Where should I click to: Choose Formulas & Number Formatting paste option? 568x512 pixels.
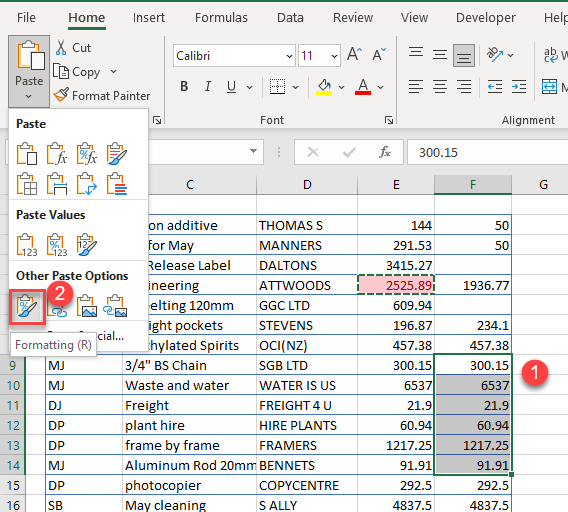point(87,154)
